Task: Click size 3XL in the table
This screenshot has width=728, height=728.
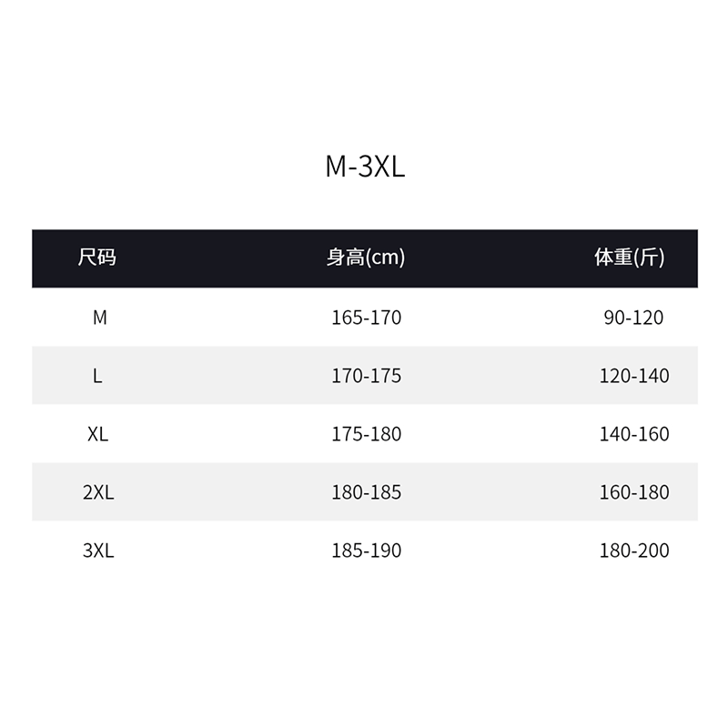Action: [x=98, y=551]
